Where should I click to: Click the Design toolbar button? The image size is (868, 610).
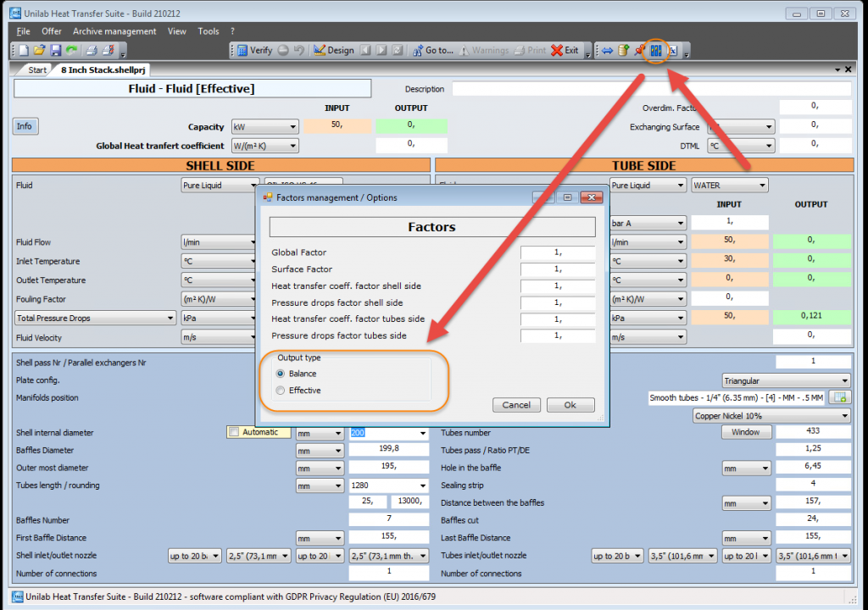(x=333, y=51)
